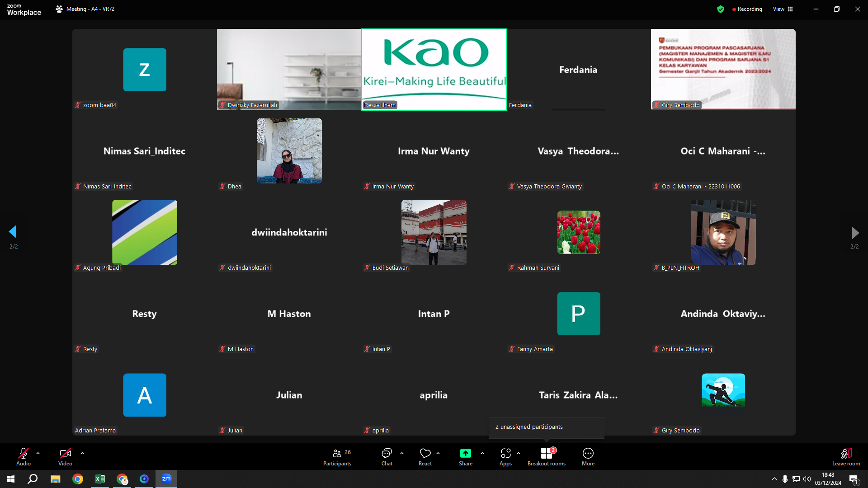The height and width of the screenshot is (488, 868).
Task: Select Budi Setiawan photo tile
Action: coord(434,232)
